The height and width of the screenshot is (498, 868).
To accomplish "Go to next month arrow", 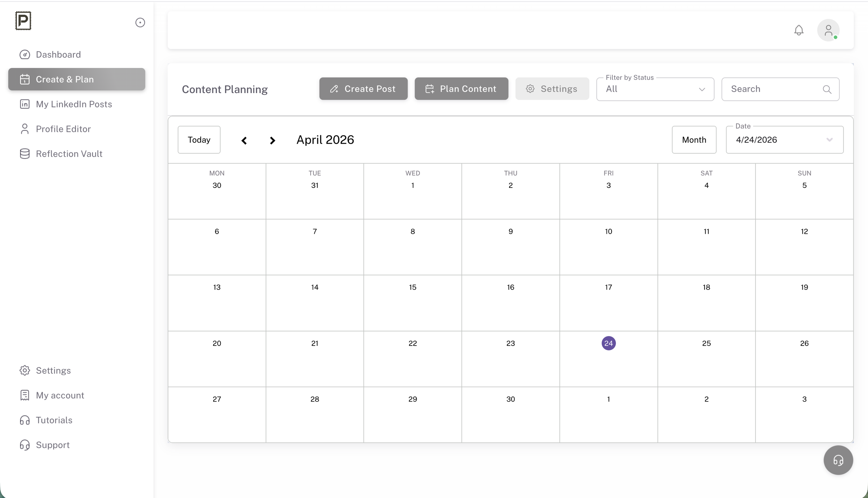I will click(x=273, y=140).
